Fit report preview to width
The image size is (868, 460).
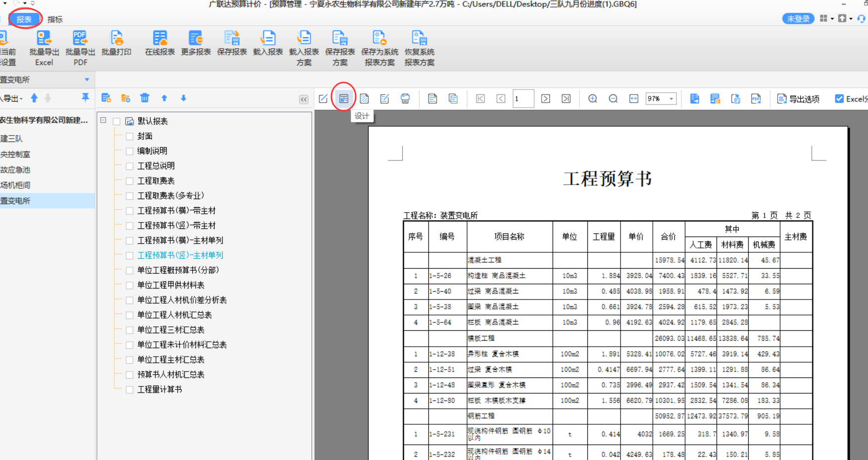pos(634,98)
